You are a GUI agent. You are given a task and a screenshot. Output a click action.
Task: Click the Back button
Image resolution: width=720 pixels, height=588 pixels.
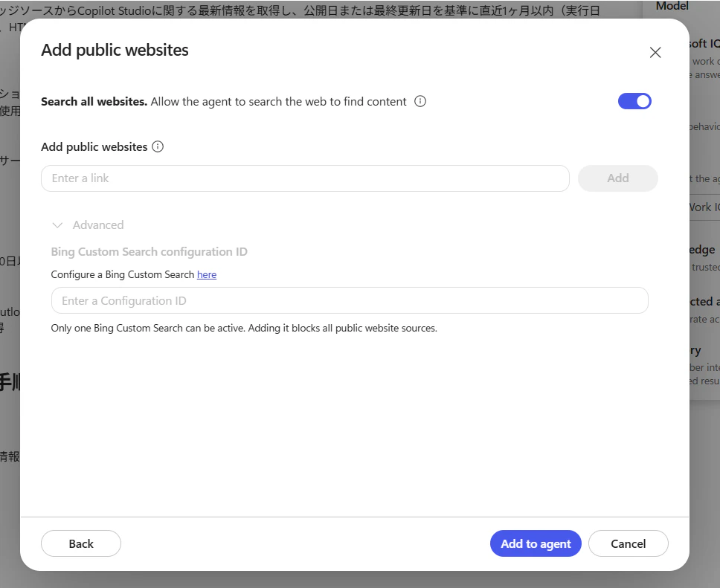pyautogui.click(x=81, y=543)
